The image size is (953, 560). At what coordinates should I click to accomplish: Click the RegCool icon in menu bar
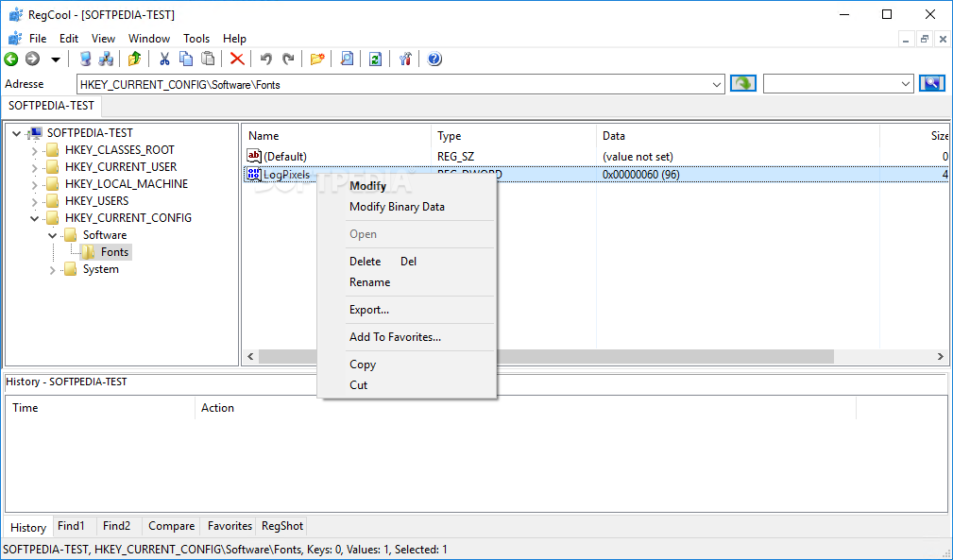point(14,39)
